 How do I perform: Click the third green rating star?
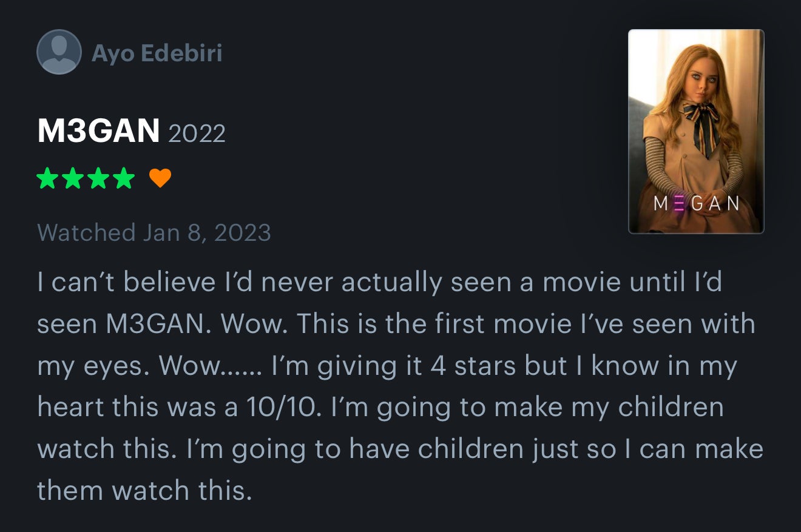[98, 178]
